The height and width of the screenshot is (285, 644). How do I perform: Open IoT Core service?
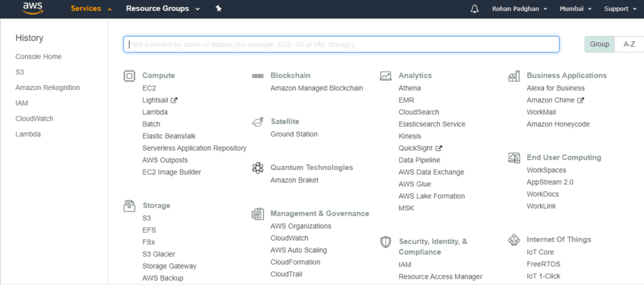[x=540, y=252]
